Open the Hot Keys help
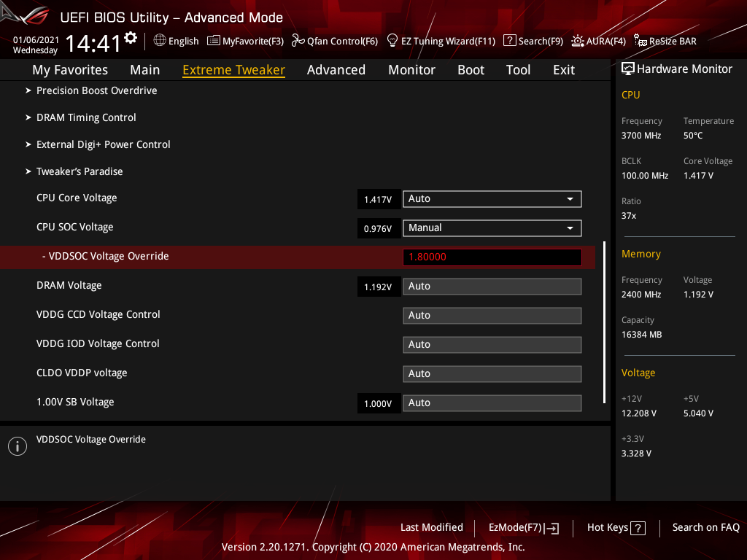The height and width of the screenshot is (560, 747). click(616, 528)
